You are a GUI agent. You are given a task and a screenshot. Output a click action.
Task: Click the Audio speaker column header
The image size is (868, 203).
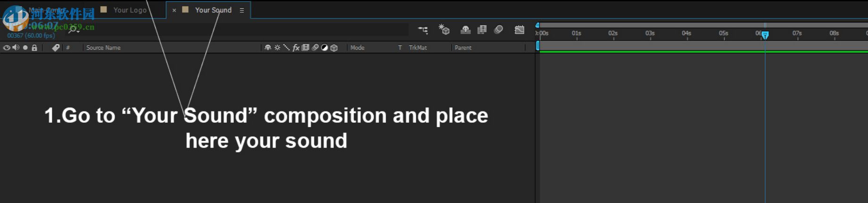tap(16, 48)
